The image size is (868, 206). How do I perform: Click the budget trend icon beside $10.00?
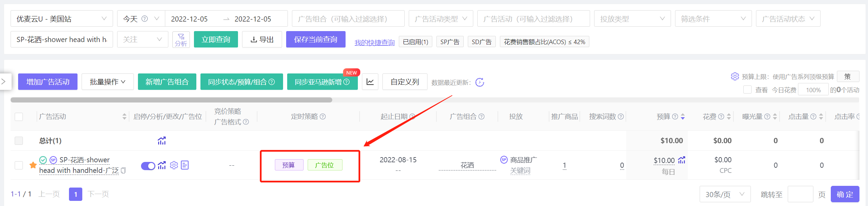pos(682,160)
